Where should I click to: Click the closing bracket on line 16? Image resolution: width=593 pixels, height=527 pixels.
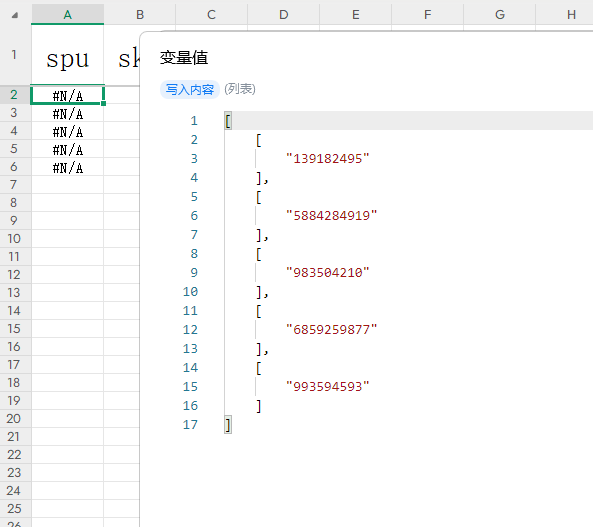click(x=259, y=406)
